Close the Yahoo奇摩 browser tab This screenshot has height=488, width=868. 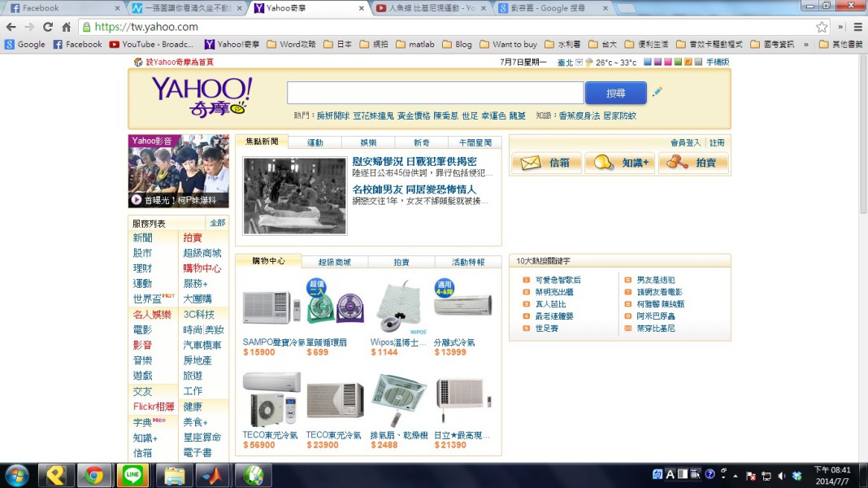tap(362, 8)
